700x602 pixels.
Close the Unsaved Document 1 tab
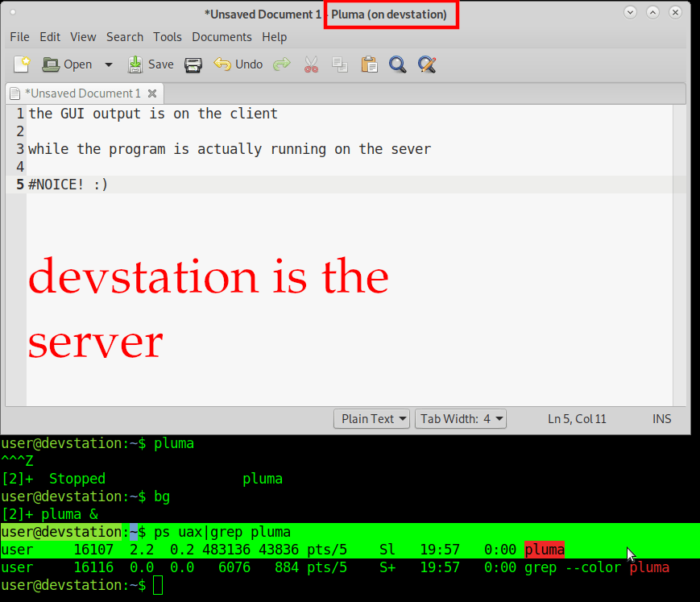click(x=152, y=93)
